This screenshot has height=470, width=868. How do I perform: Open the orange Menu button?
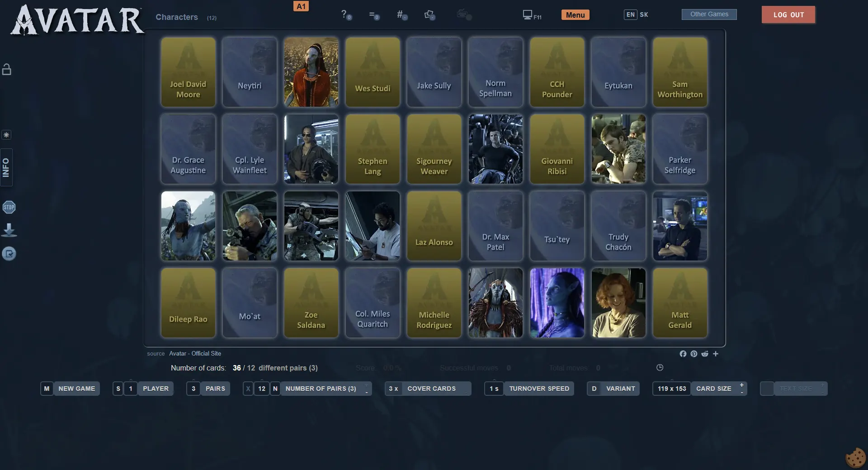point(575,15)
